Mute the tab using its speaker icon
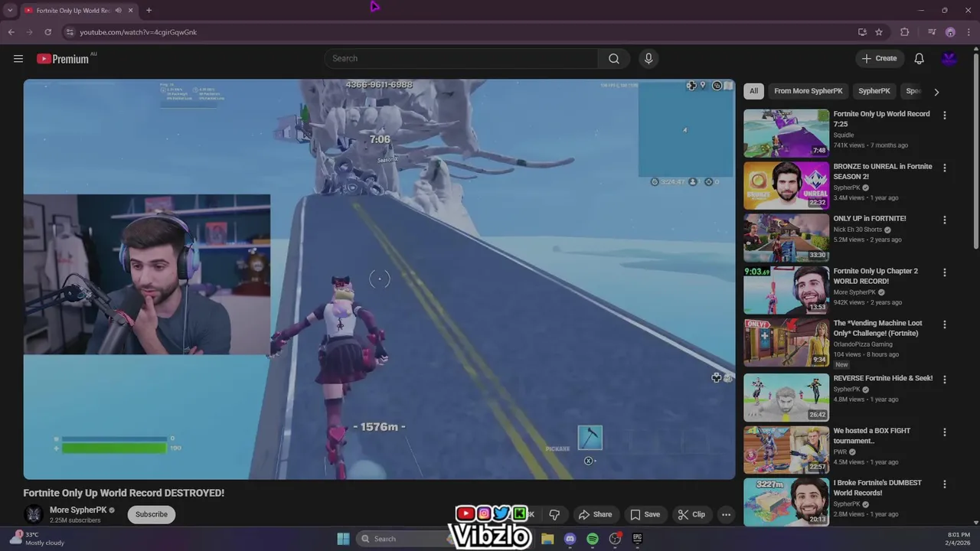The height and width of the screenshot is (551, 980). 118,10
